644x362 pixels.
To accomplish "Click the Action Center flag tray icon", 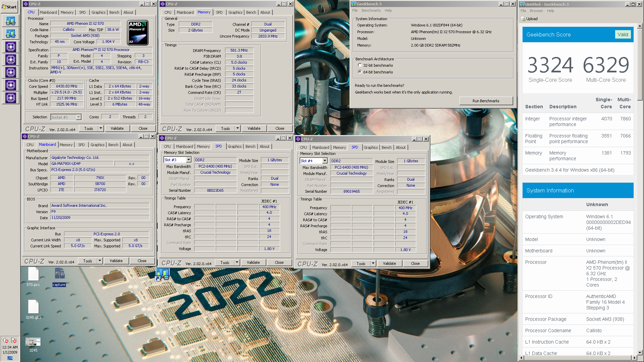I will (14, 341).
